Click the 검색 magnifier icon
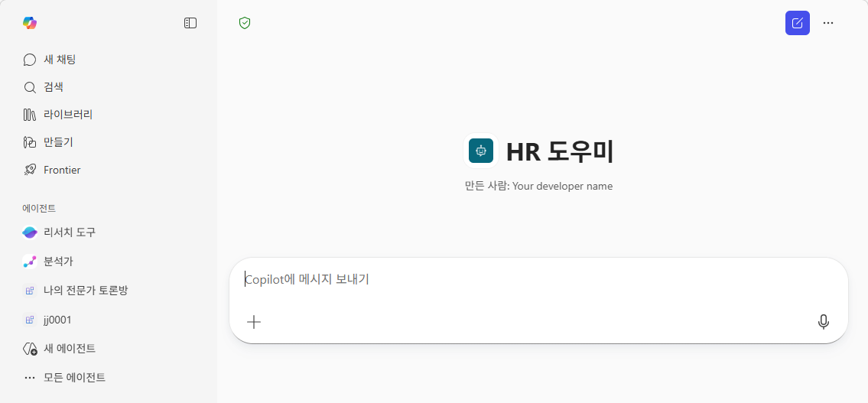The height and width of the screenshot is (403, 868). pyautogui.click(x=30, y=87)
